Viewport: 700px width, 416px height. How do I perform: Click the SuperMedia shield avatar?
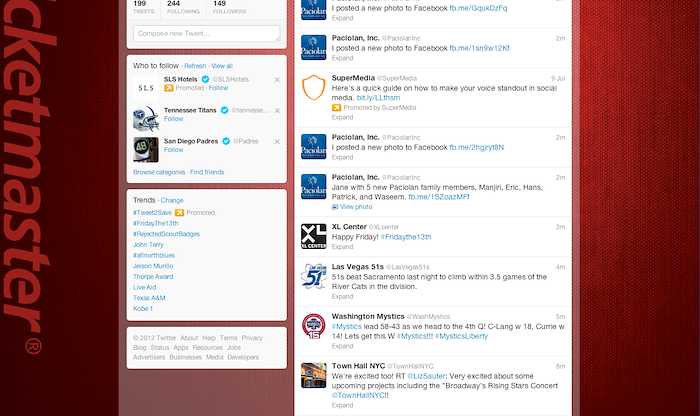(x=313, y=87)
